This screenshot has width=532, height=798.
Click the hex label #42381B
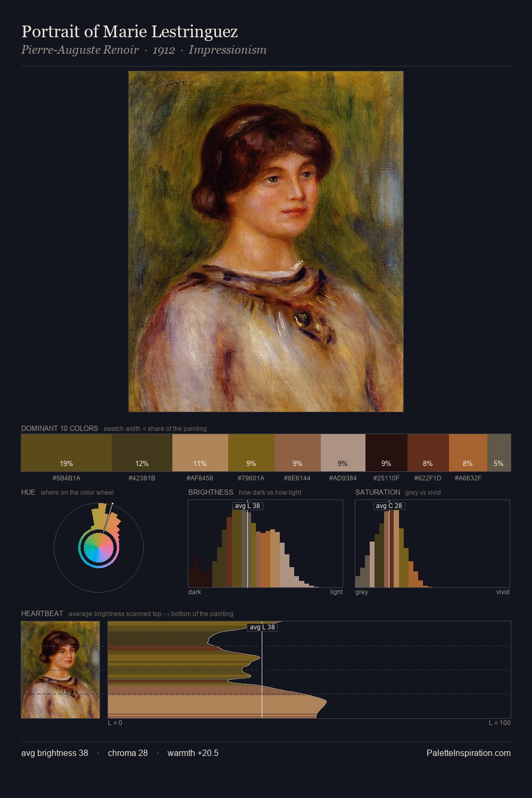(142, 478)
